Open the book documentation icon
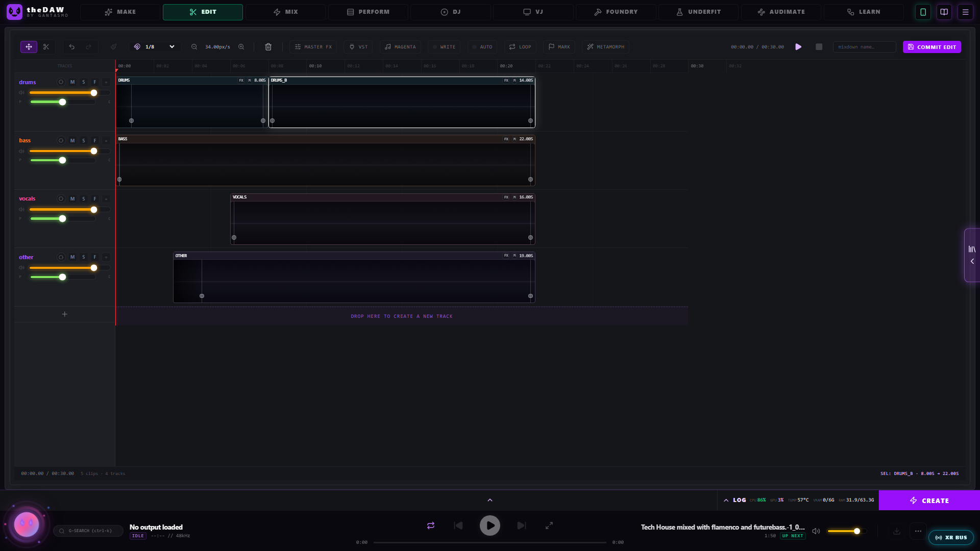The image size is (980, 551). pyautogui.click(x=944, y=12)
